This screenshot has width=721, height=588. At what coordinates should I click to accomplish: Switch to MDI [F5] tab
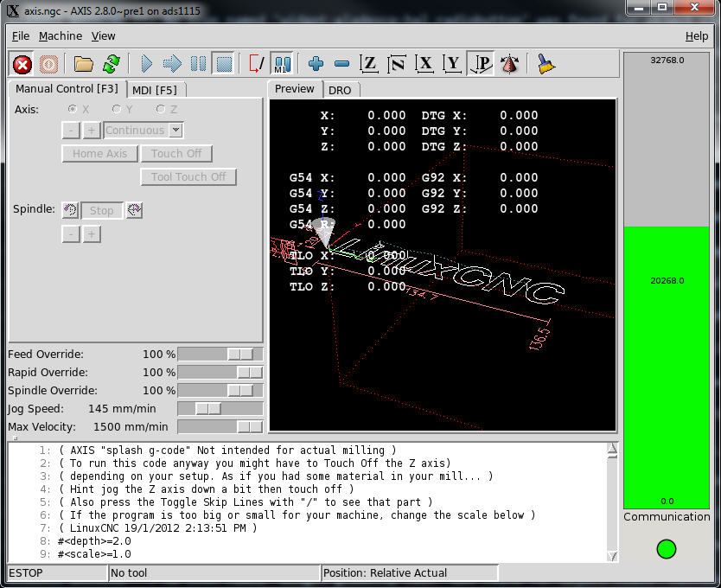coord(155,90)
